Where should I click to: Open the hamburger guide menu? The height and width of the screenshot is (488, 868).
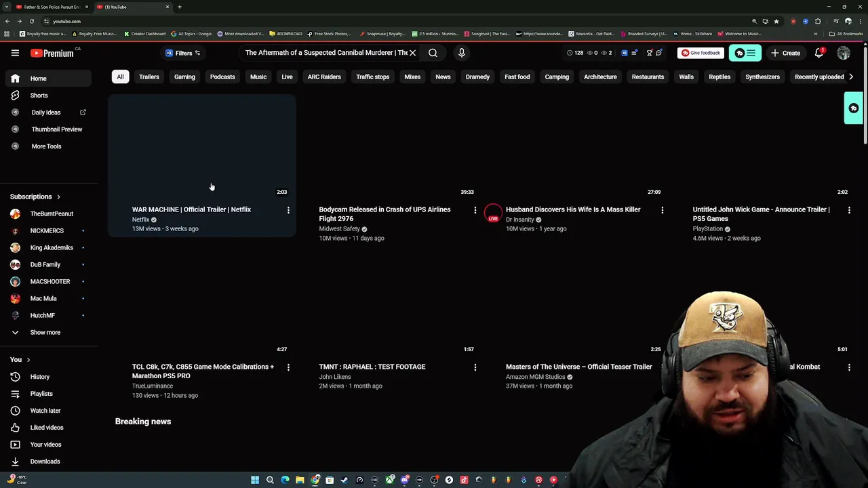click(15, 53)
